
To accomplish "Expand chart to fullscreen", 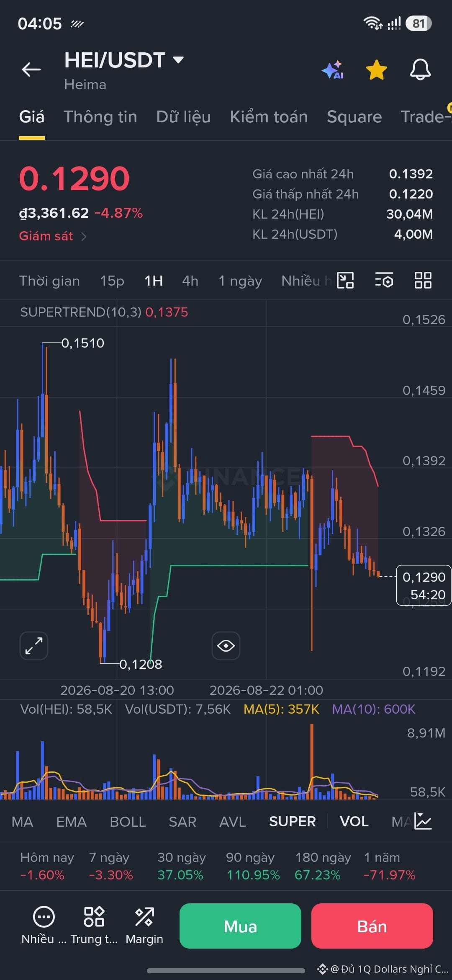I will [x=34, y=645].
